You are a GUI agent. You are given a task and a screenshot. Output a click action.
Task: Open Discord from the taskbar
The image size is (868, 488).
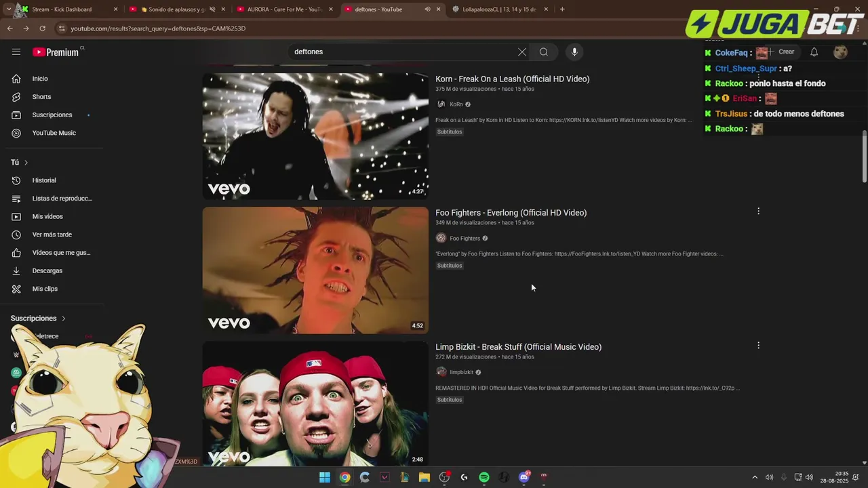[x=524, y=477]
